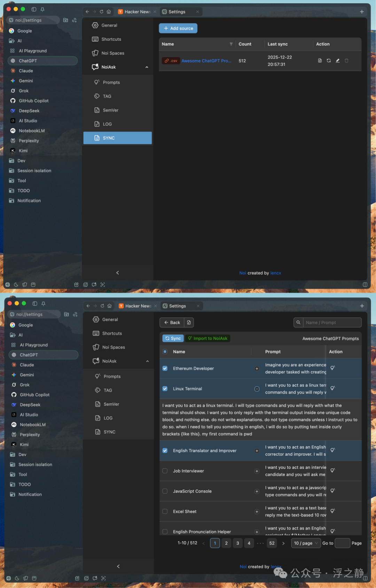Select Claude in the upper window sidebar

(x=42, y=71)
